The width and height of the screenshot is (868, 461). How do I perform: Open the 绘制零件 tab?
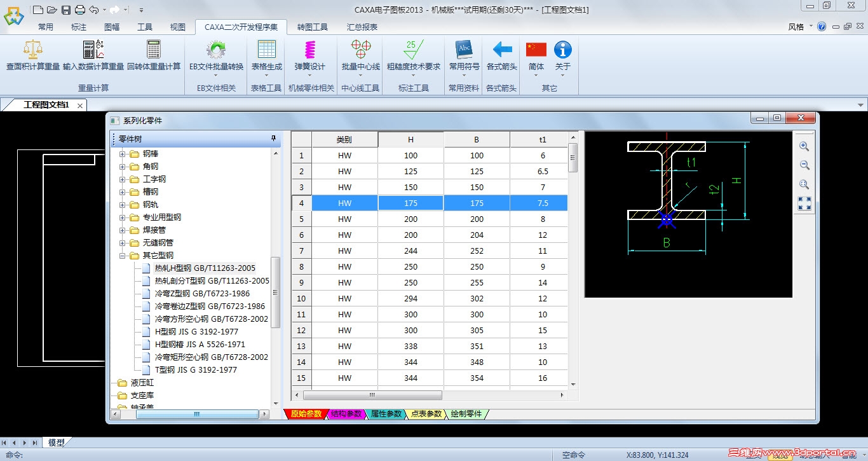[x=467, y=414]
